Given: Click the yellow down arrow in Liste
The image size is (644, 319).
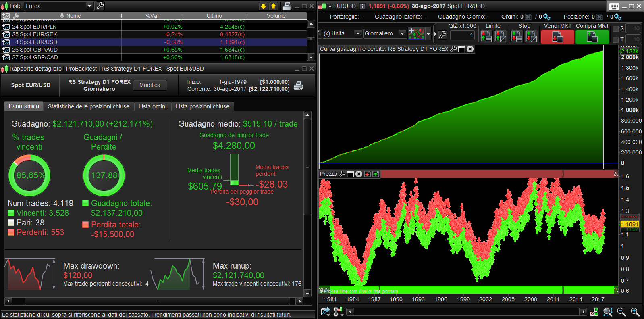Looking at the screenshot, I should tap(263, 6).
